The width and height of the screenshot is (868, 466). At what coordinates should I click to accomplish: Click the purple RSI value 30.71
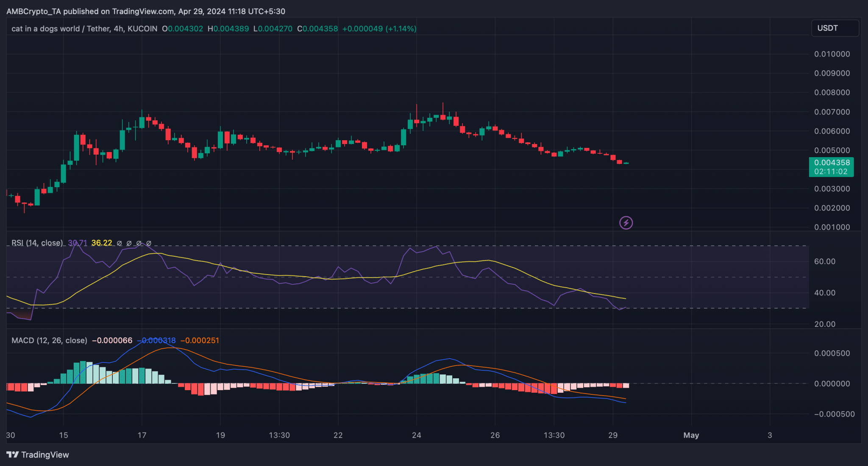[x=78, y=243]
